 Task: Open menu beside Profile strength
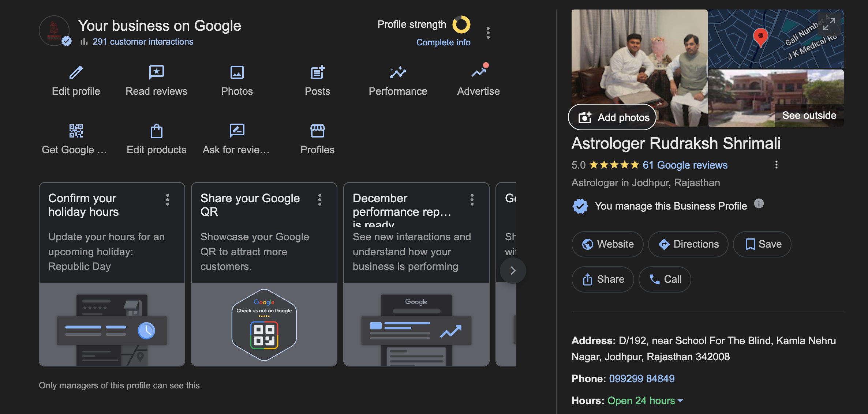488,33
